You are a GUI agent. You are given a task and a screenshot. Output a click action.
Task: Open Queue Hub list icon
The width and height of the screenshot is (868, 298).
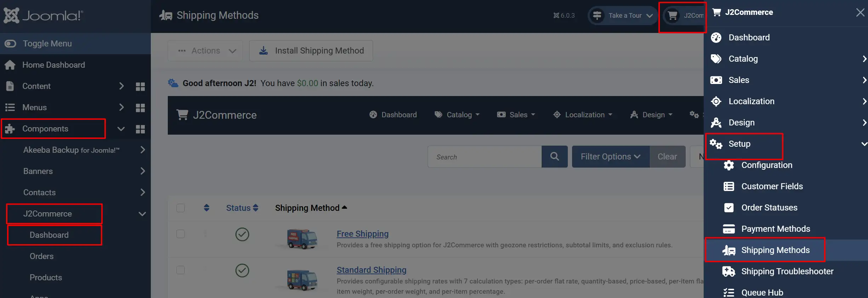(729, 293)
